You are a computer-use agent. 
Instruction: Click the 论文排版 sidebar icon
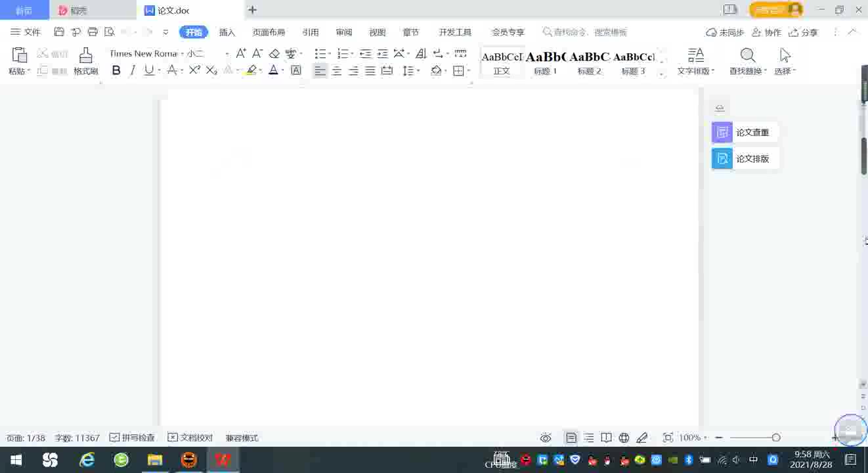[722, 158]
